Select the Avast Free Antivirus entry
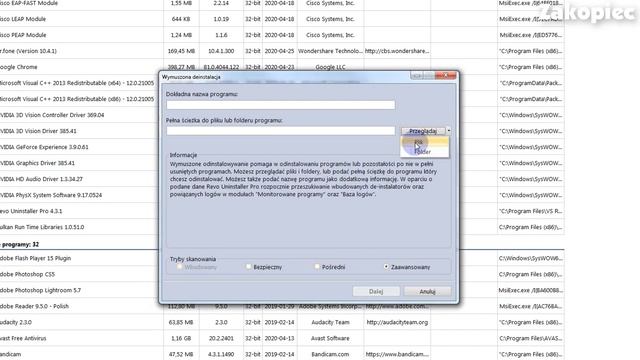The width and height of the screenshot is (640, 360). coord(23,338)
